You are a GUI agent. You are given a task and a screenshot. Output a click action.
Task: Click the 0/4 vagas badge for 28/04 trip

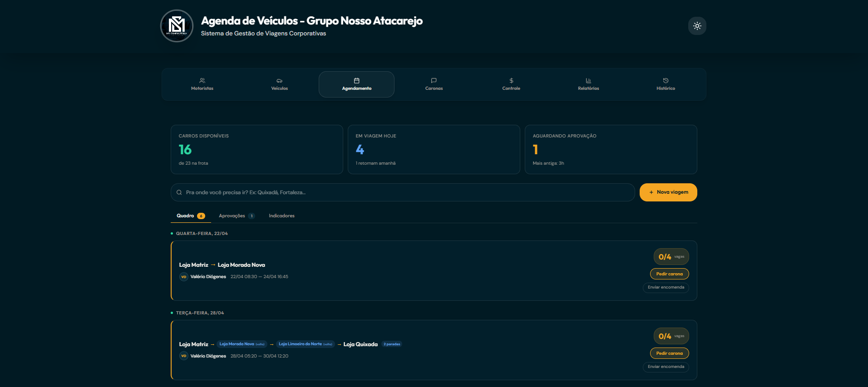671,336
